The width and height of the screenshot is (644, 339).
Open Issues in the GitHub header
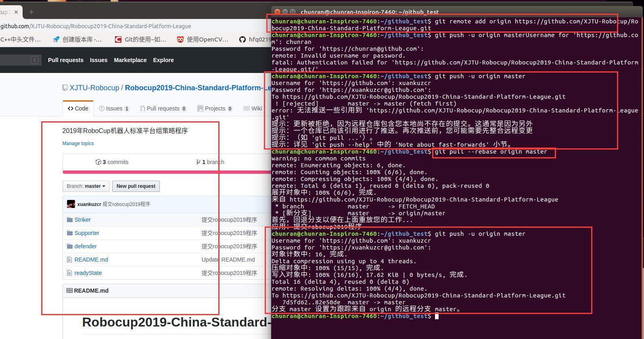pyautogui.click(x=98, y=60)
